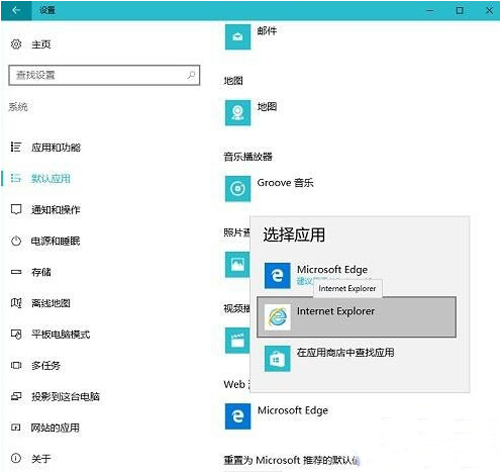Click the Internet Explorer logo icon
The width and height of the screenshot is (500, 472).
277,317
